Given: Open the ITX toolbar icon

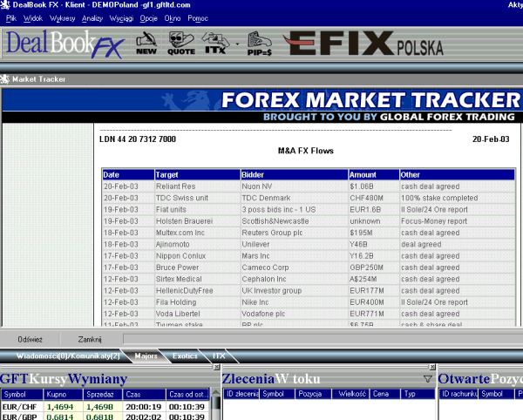Looking at the screenshot, I should coord(216,44).
